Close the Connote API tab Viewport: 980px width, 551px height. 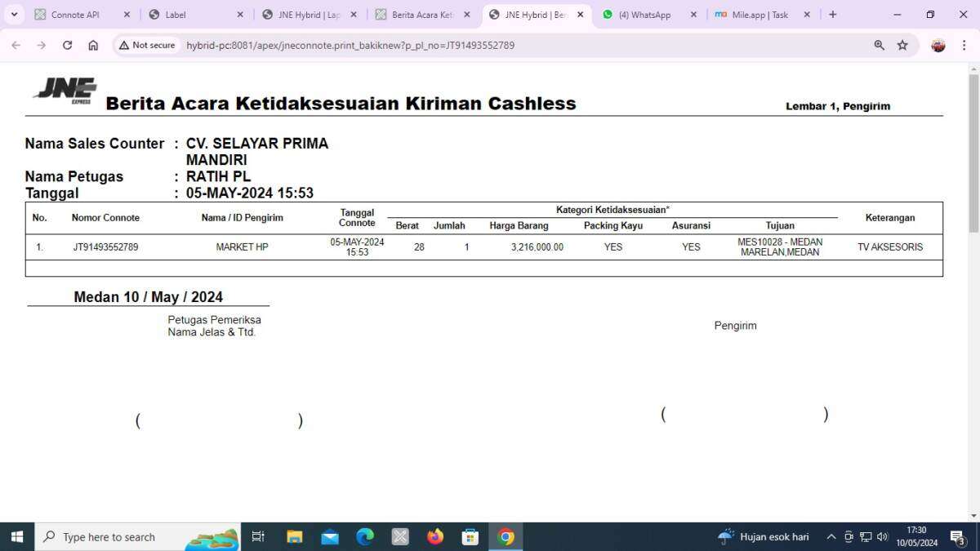point(127,15)
